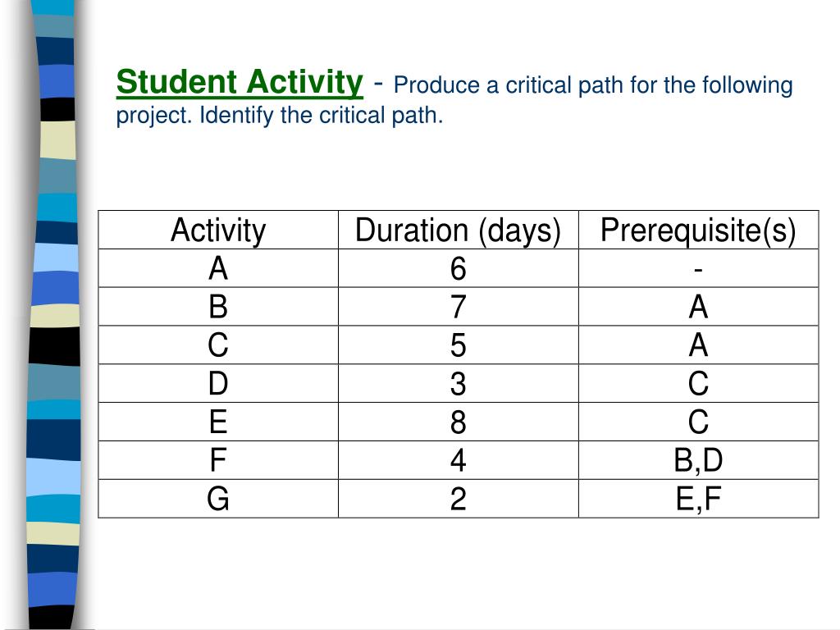
Task: Click activity A cell in the table
Action: point(218,268)
